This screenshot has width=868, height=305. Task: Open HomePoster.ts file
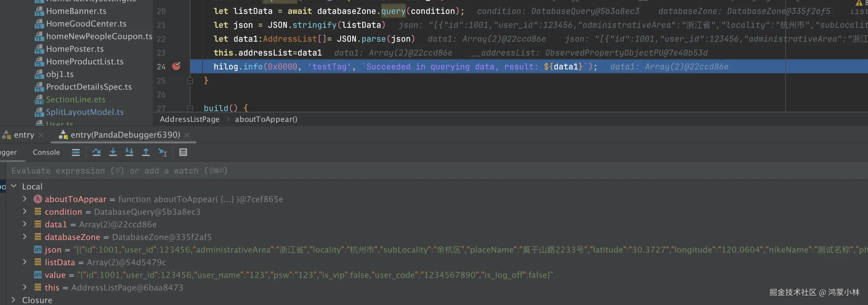75,49
